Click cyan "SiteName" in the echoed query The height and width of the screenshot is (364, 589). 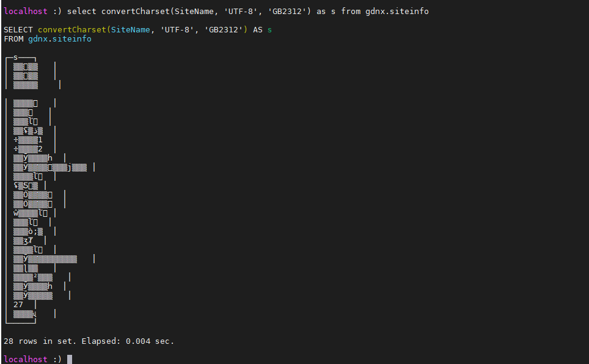(130, 30)
